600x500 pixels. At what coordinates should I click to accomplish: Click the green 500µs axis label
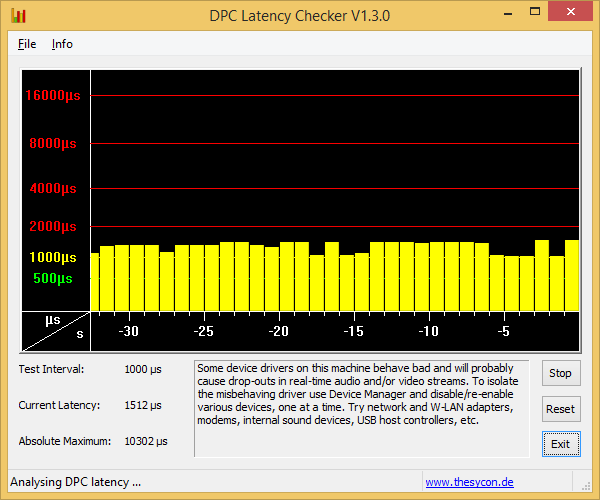(53, 279)
